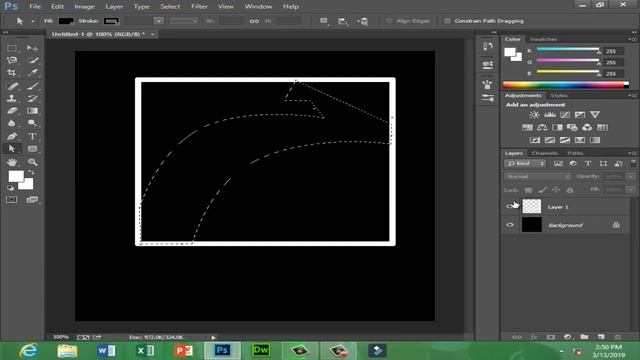Select the Rectangle shape tool
Viewport: 640px width, 360px height.
tap(32, 149)
